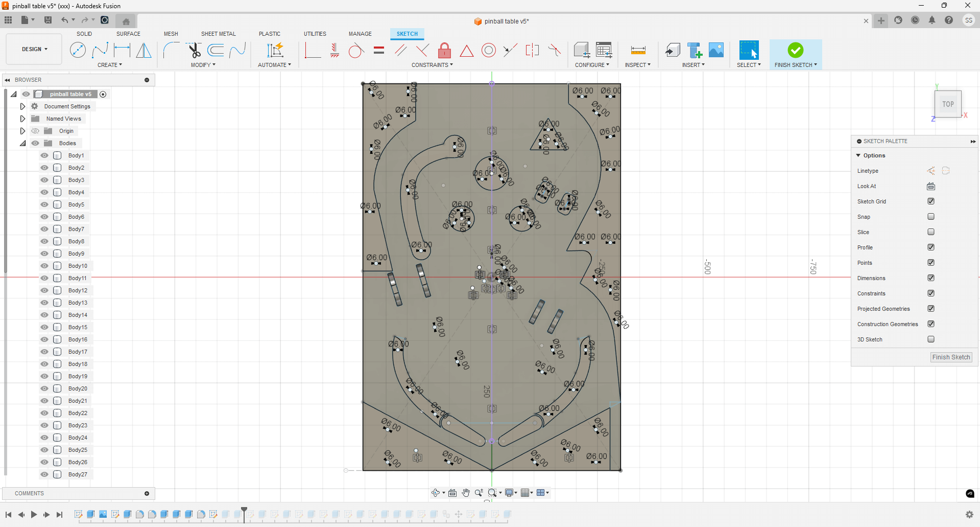Switch to the MESH tab
The width and height of the screenshot is (980, 527).
coord(171,34)
